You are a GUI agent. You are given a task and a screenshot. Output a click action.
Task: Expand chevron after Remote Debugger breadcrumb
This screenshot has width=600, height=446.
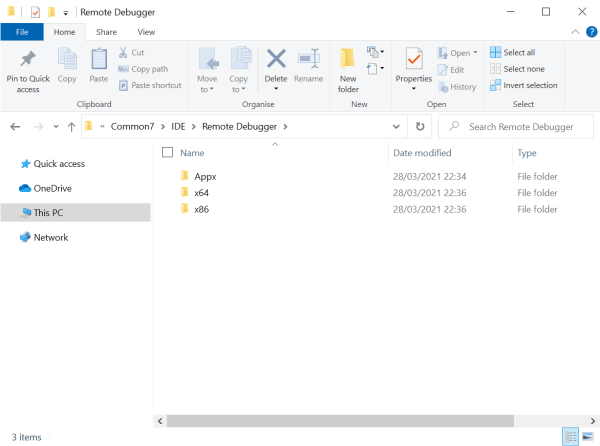285,127
